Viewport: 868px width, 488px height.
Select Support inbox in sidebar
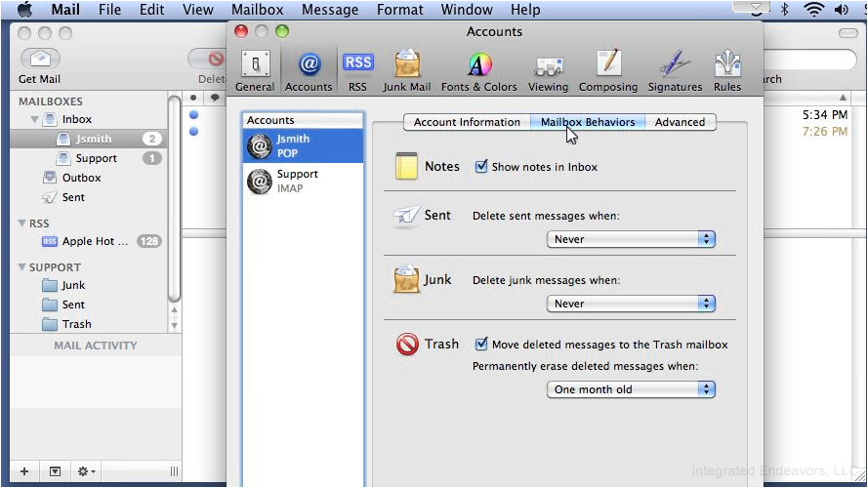click(x=89, y=158)
